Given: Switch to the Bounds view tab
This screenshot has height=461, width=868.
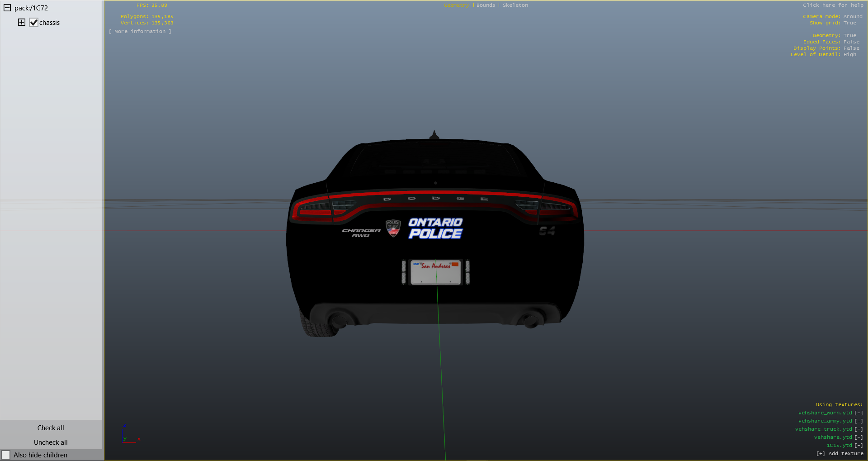Looking at the screenshot, I should 486,5.
